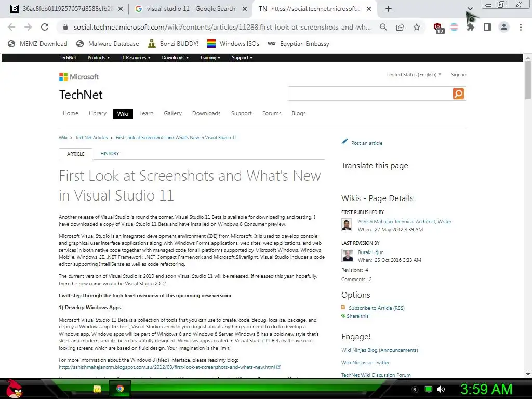Open Chrome three-dot menu
Image resolution: width=532 pixels, height=399 pixels.
click(x=521, y=27)
